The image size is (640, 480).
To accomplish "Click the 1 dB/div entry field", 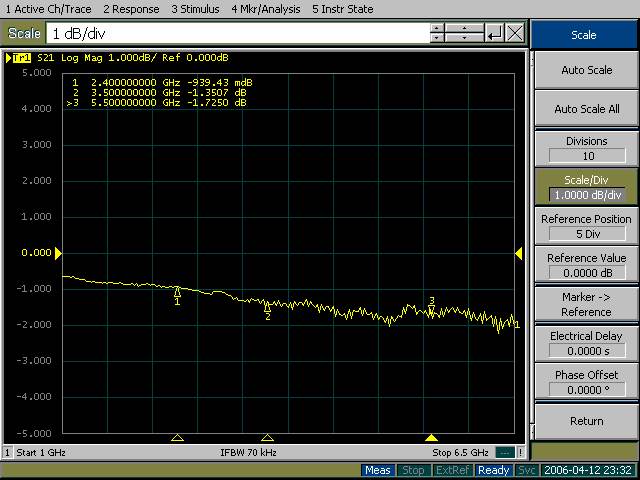I will [238, 33].
